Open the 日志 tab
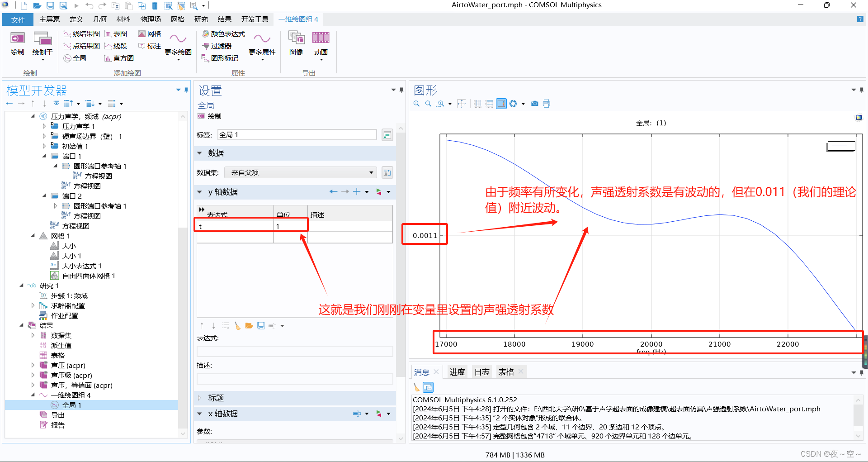The image size is (868, 462). click(x=482, y=372)
